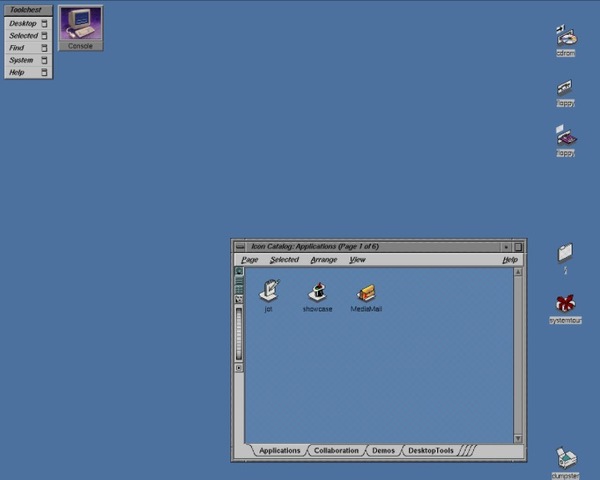Open the System menu in Toolchest
Screen dimensions: 600x480
(x=28, y=60)
